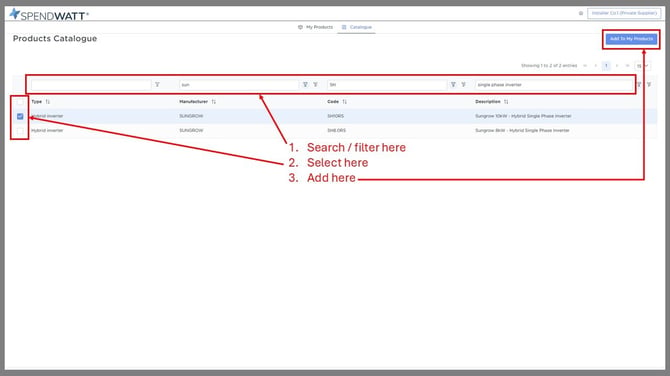670x376 pixels.
Task: Sort by Code using sort arrows
Action: coord(344,102)
